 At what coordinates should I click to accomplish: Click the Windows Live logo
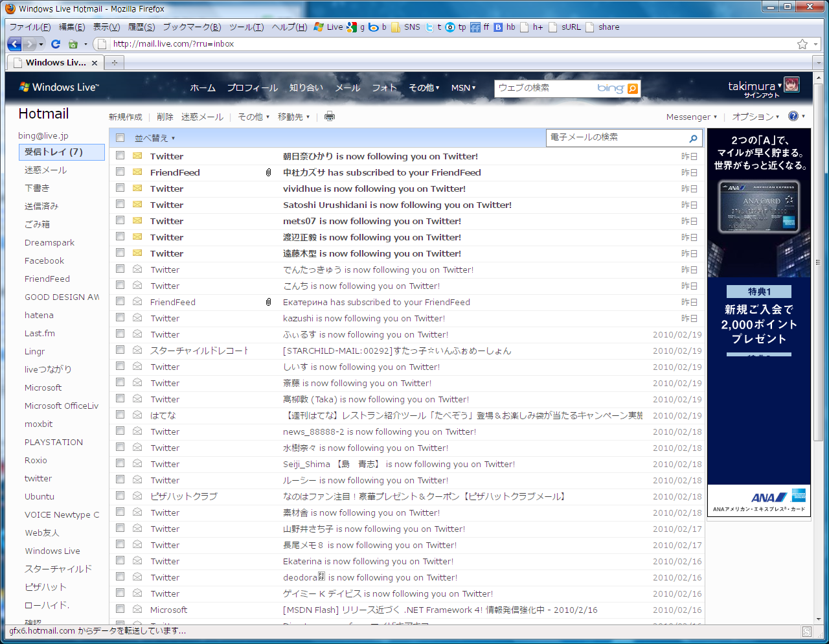click(59, 87)
